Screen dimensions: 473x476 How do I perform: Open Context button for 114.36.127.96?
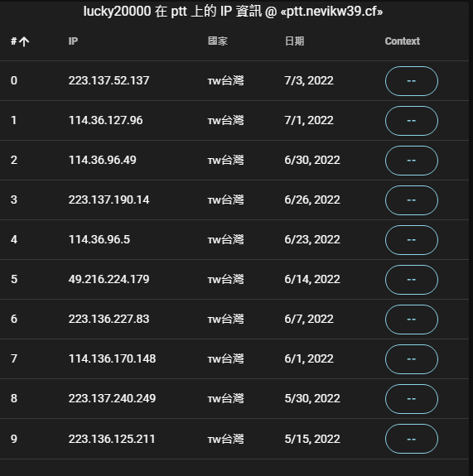tap(412, 121)
